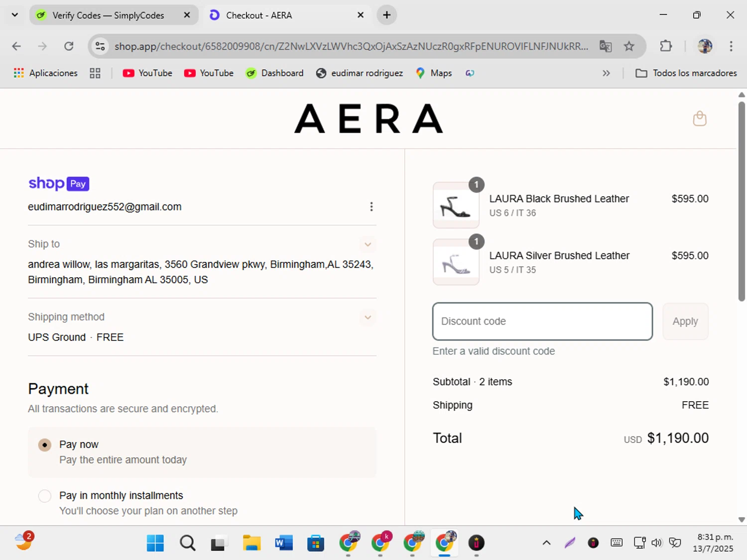Screen dimensions: 747x560
Task: Open the eudimar rodriguez bookmark
Action: click(360, 73)
